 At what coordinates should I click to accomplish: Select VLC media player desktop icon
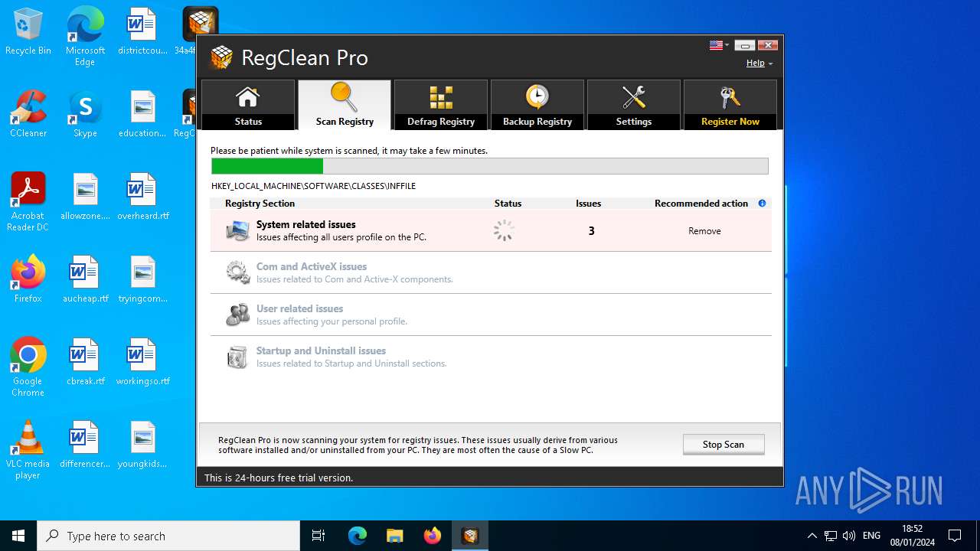(x=28, y=450)
